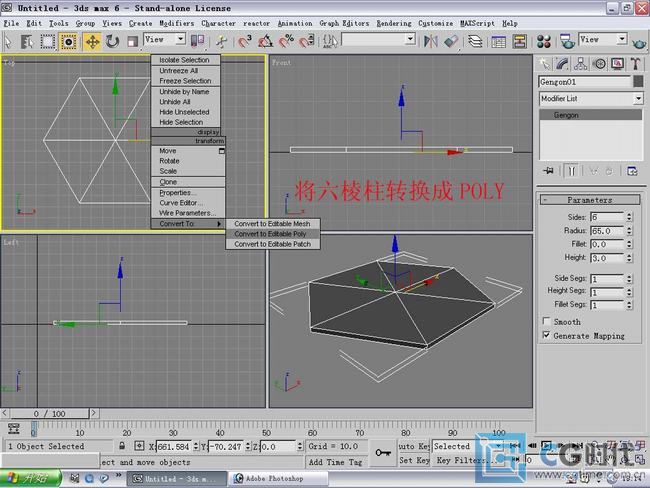Uncheck Generate Mapping checkbox

coord(546,335)
